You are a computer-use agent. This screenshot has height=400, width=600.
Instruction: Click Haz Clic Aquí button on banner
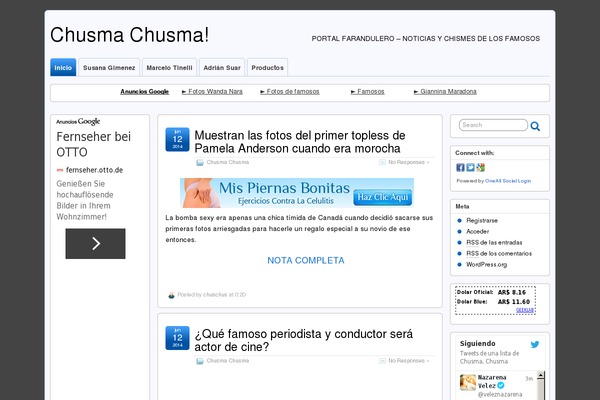pyautogui.click(x=383, y=197)
